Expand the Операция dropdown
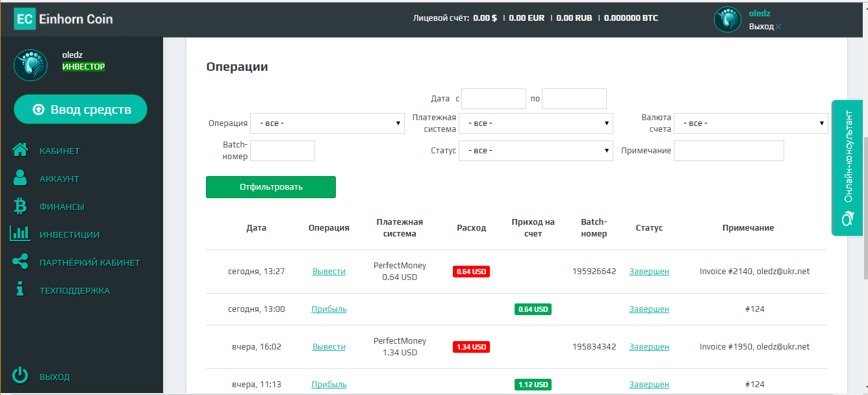 (327, 123)
